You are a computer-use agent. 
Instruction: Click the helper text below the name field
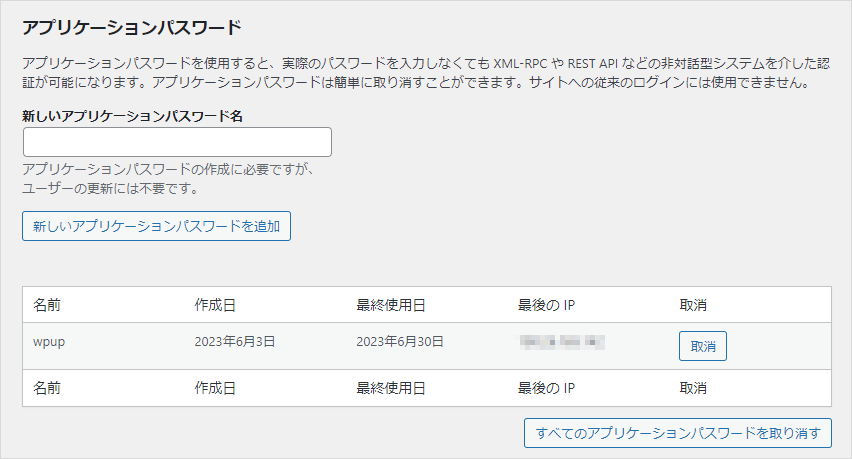click(x=168, y=179)
